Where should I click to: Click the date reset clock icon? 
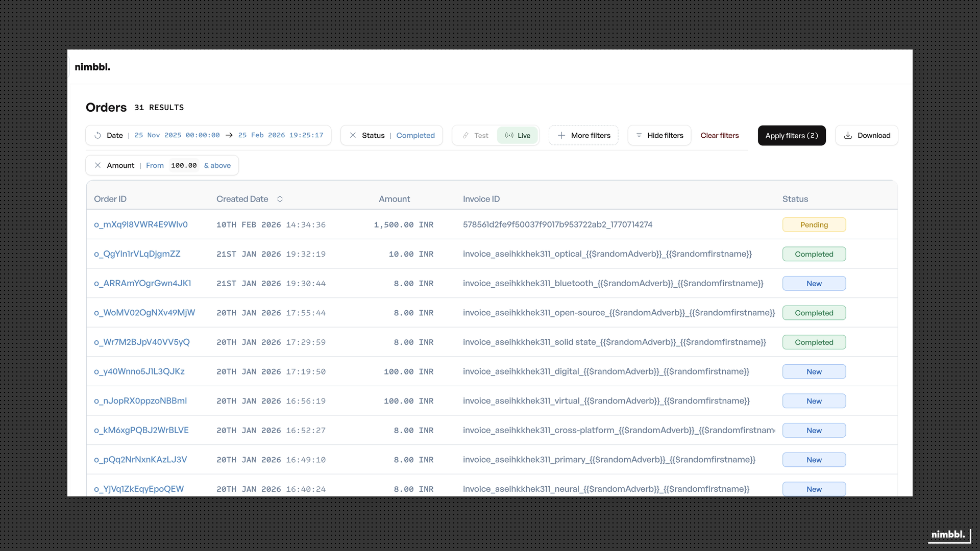97,135
